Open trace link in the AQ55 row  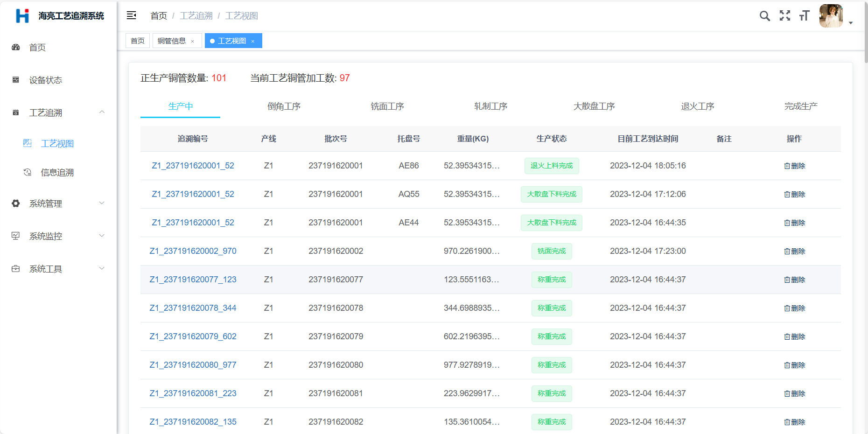[193, 194]
